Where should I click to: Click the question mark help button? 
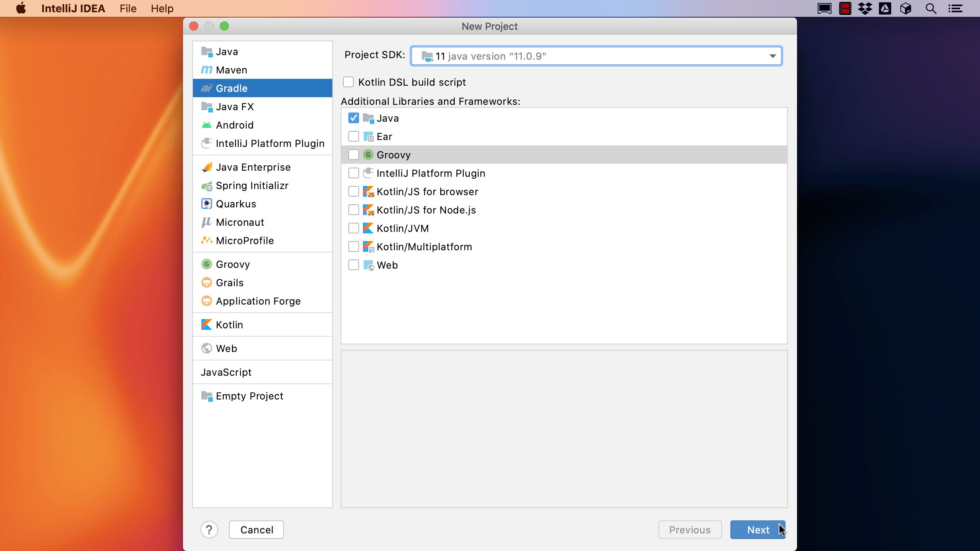[209, 530]
